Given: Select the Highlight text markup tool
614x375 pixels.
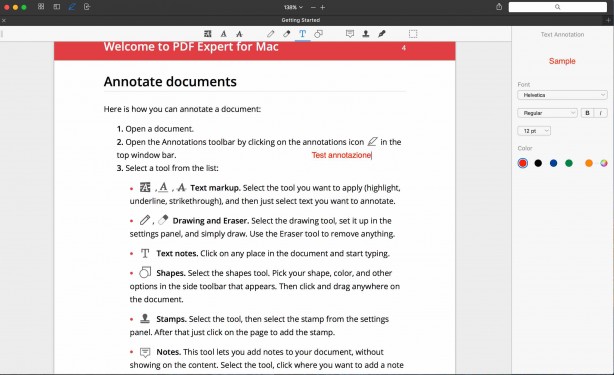Looking at the screenshot, I should 208,34.
